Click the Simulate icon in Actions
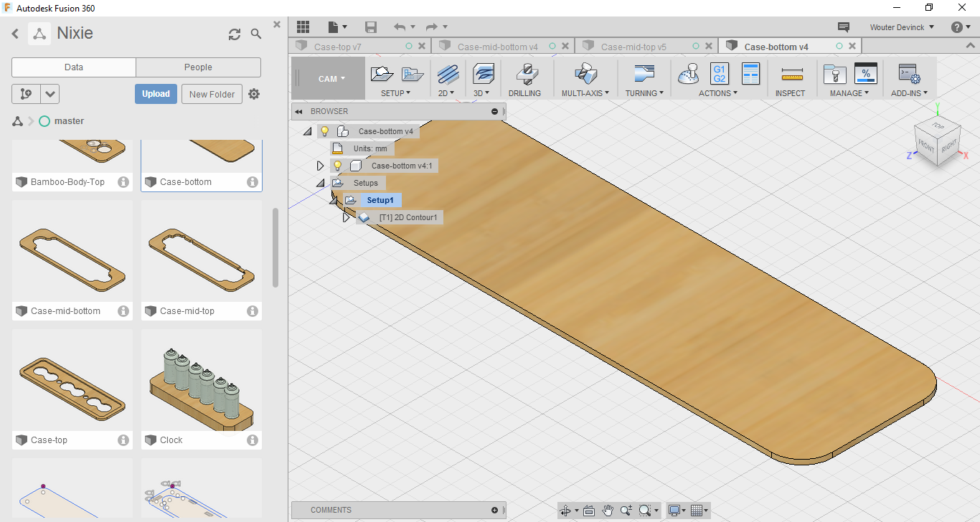980x522 pixels. point(689,74)
